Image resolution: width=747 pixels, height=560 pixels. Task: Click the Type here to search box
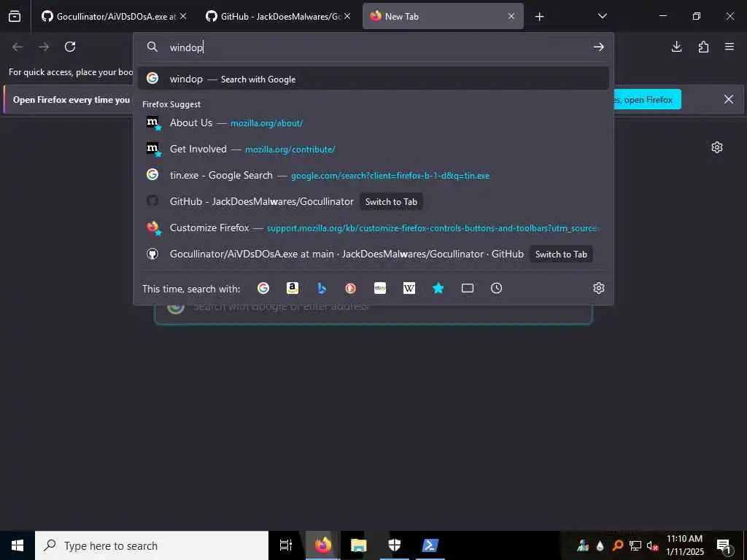pyautogui.click(x=152, y=545)
